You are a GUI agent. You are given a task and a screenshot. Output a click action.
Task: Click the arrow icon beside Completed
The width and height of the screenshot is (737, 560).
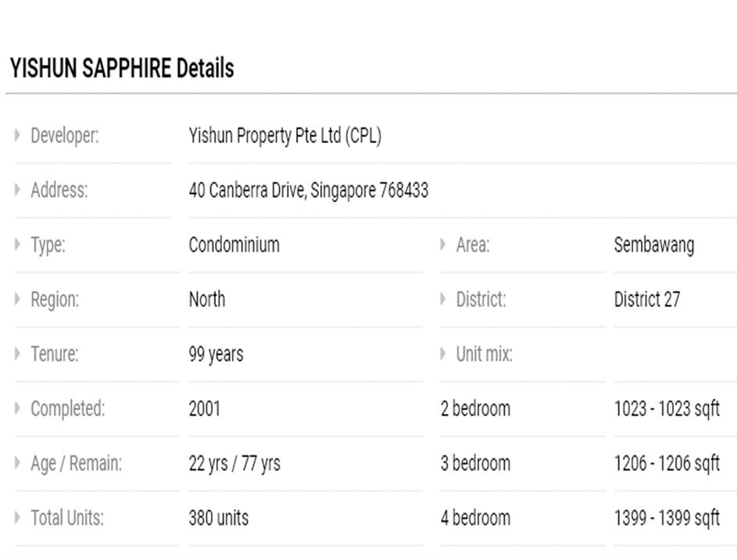click(x=18, y=408)
